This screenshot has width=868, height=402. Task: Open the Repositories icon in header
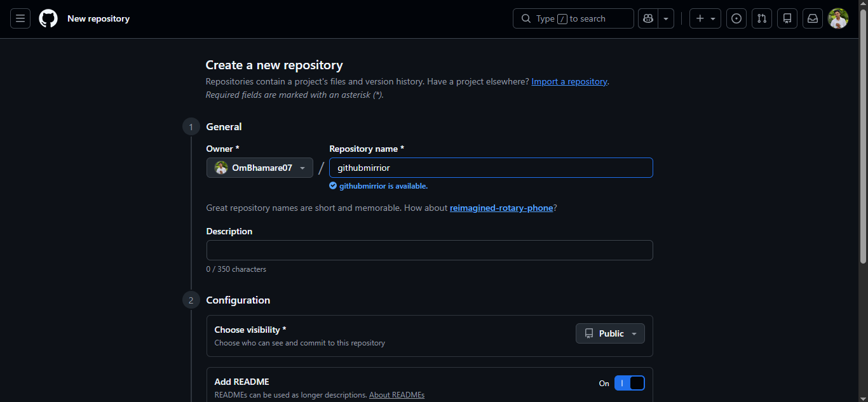(x=787, y=18)
